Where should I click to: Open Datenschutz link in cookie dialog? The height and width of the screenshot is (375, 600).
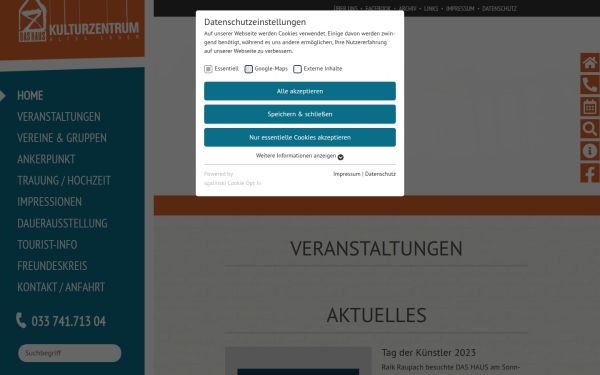380,174
